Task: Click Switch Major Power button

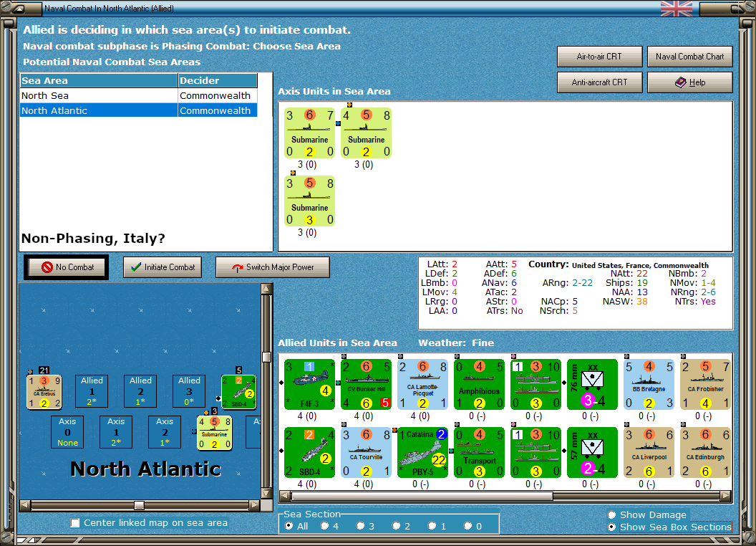Action: pos(273,267)
